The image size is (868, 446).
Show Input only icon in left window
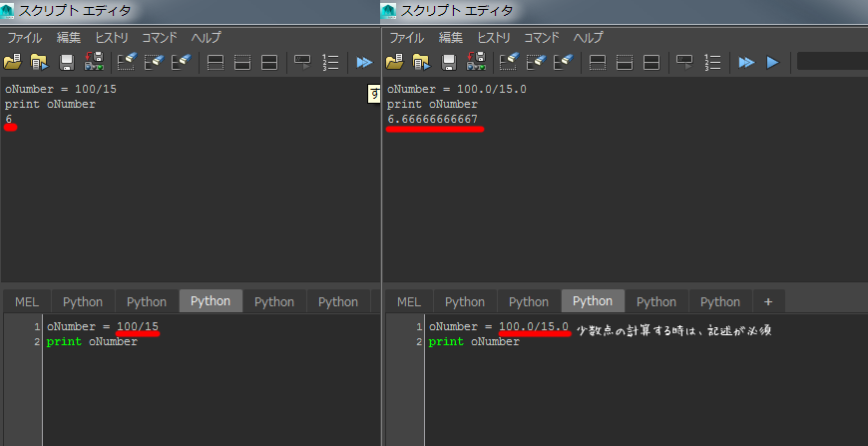click(242, 63)
